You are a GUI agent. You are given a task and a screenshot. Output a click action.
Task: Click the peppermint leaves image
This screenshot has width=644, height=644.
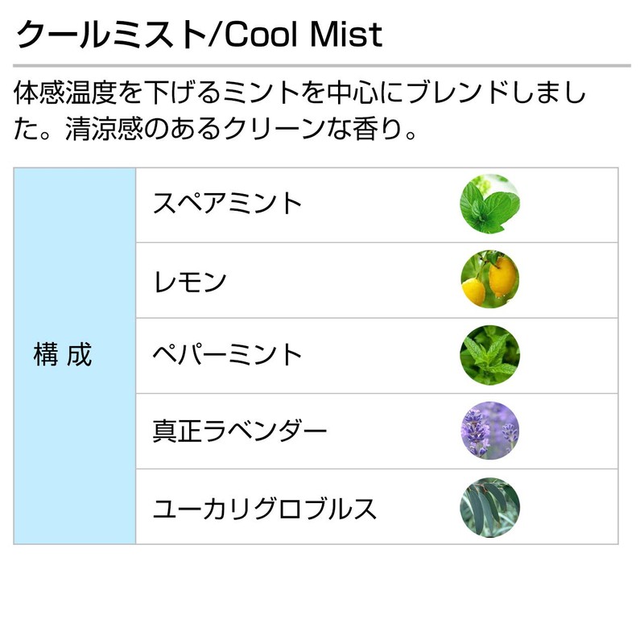tap(489, 355)
